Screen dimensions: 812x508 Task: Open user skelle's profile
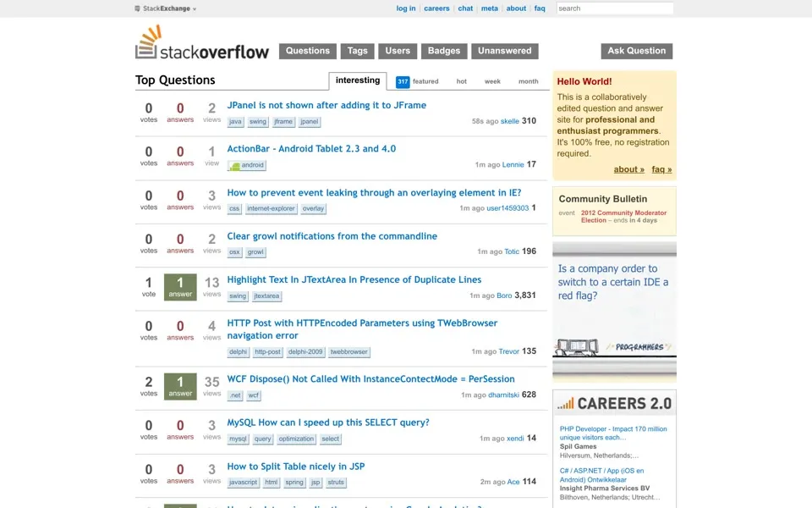pyautogui.click(x=509, y=121)
